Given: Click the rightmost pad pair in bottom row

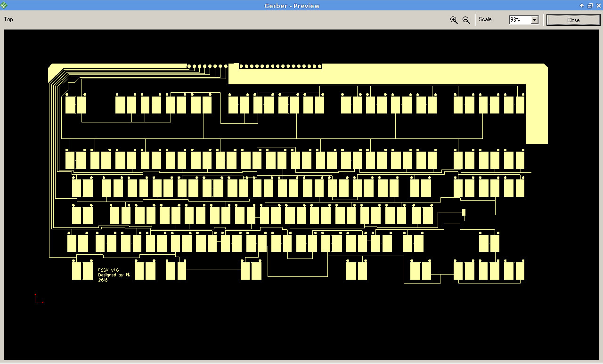Looking at the screenshot, I should 514,271.
